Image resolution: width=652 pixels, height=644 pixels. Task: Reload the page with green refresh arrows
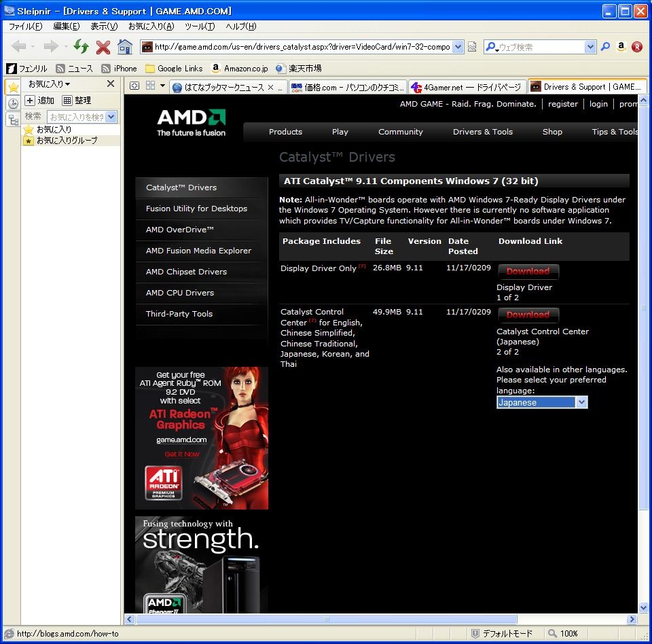pos(81,46)
